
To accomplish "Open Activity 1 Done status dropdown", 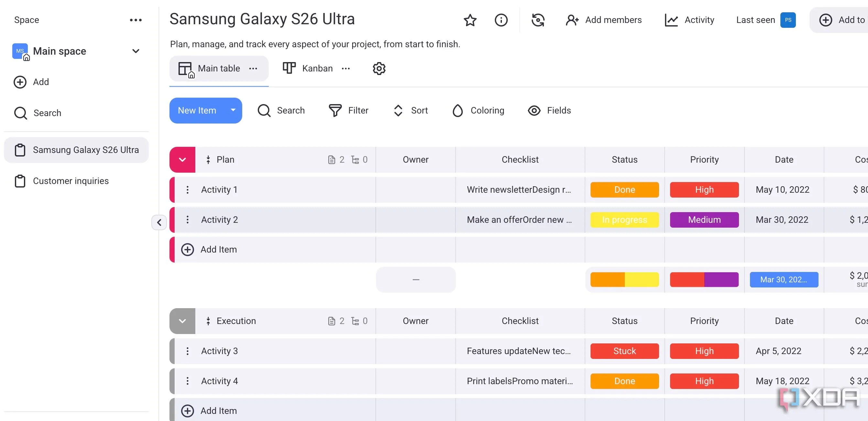I will point(624,190).
